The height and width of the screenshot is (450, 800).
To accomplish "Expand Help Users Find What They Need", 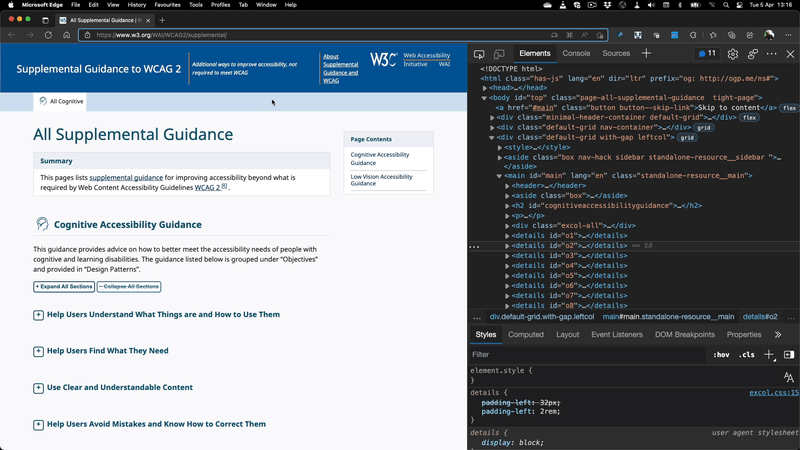I will [38, 352].
